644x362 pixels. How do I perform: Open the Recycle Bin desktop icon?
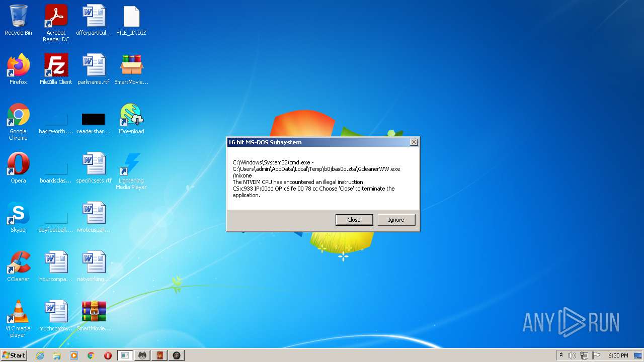click(x=18, y=21)
